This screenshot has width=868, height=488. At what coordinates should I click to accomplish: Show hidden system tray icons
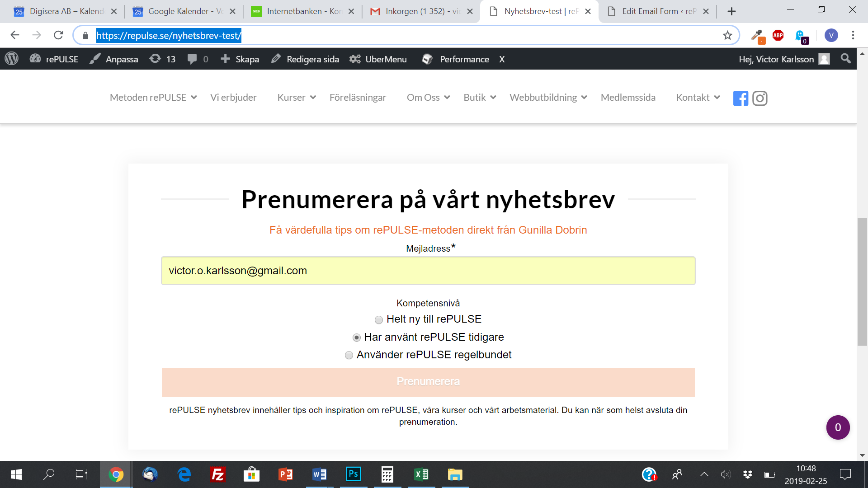coord(704,474)
